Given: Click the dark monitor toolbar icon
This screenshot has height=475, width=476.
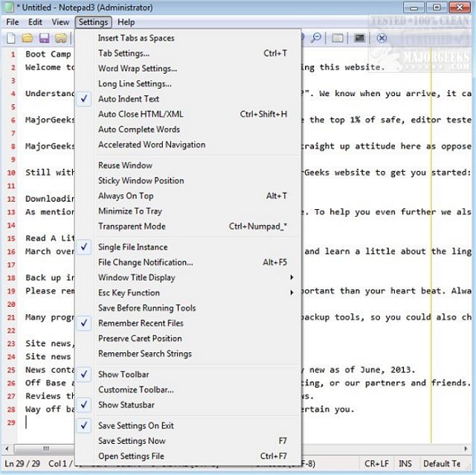Looking at the screenshot, I should pos(360,38).
